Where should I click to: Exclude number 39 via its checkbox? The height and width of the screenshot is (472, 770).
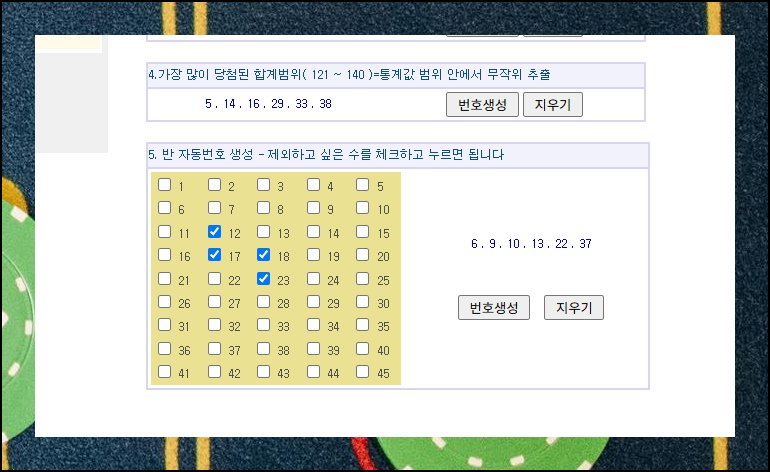(313, 349)
